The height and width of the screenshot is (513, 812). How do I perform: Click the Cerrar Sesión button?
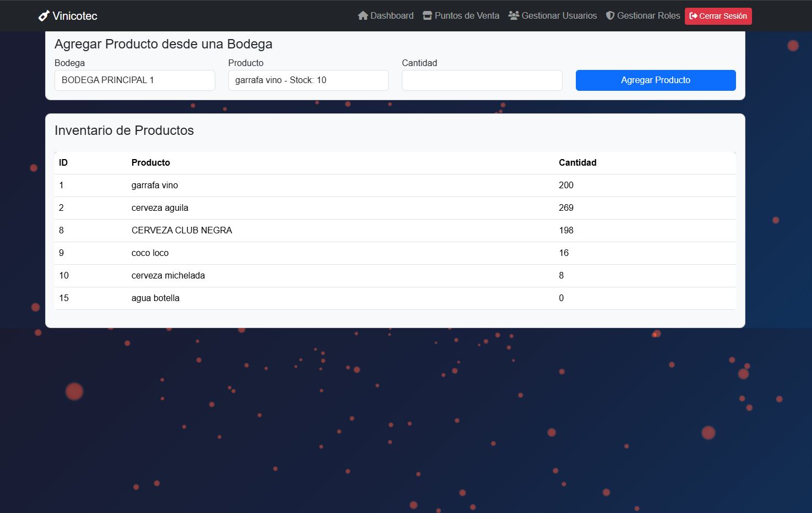718,16
